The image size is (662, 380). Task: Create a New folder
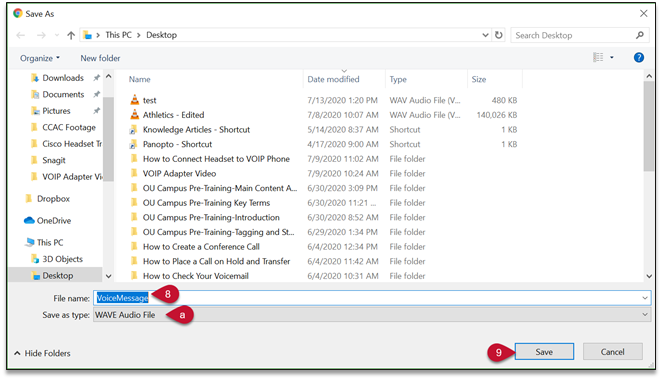pyautogui.click(x=100, y=58)
